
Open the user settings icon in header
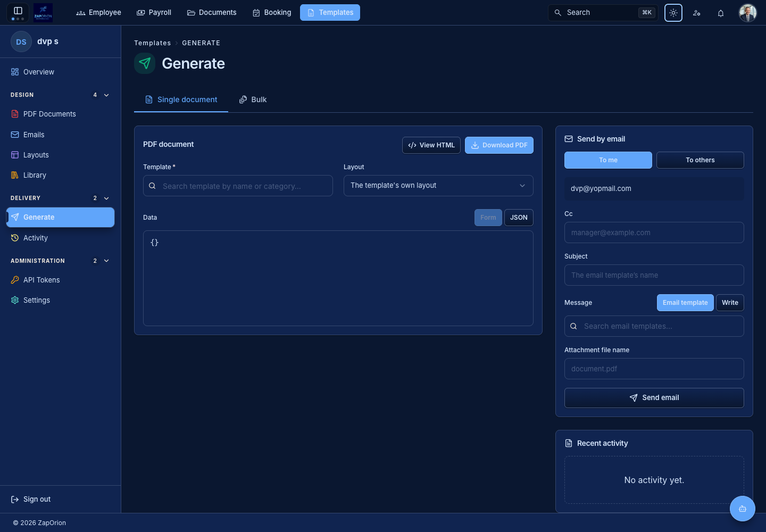pos(697,13)
